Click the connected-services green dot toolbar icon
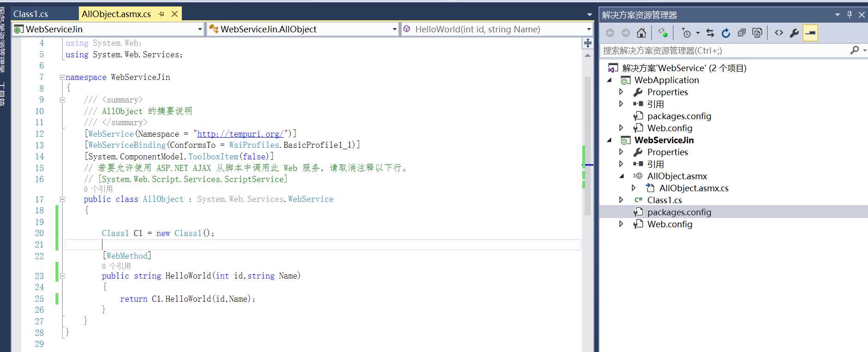Screen dimensions: 868x352 click(x=663, y=33)
